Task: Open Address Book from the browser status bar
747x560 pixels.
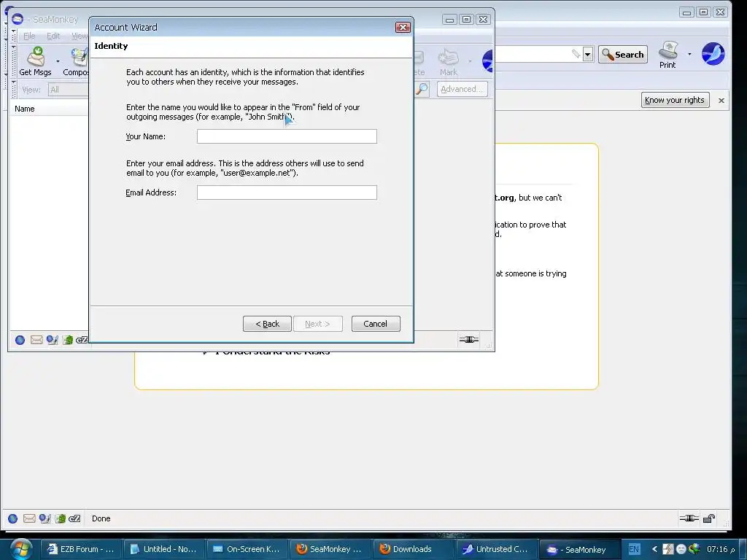Action: 60,518
